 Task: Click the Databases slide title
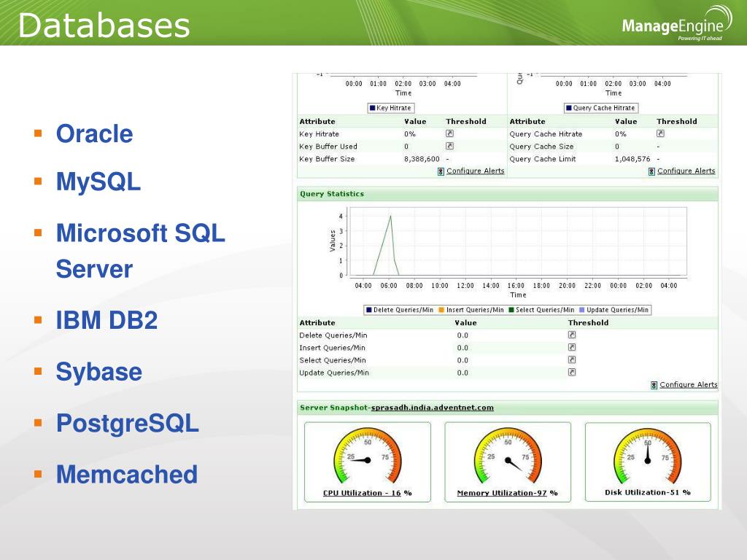click(104, 26)
